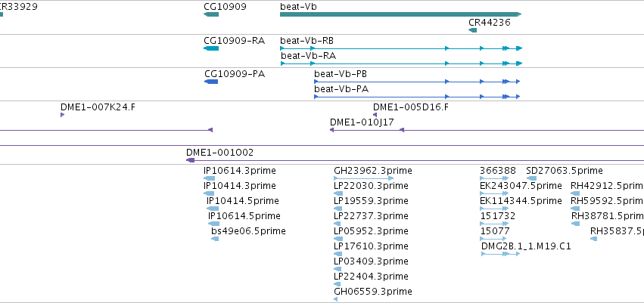Click the DME1-007K24.F label text
The height and width of the screenshot is (303, 644).
click(x=98, y=107)
